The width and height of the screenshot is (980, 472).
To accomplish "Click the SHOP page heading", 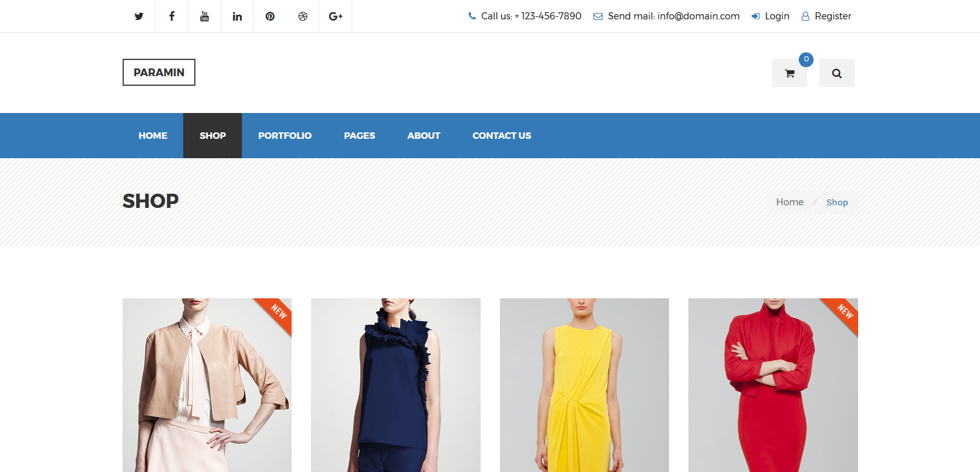I will tap(150, 201).
